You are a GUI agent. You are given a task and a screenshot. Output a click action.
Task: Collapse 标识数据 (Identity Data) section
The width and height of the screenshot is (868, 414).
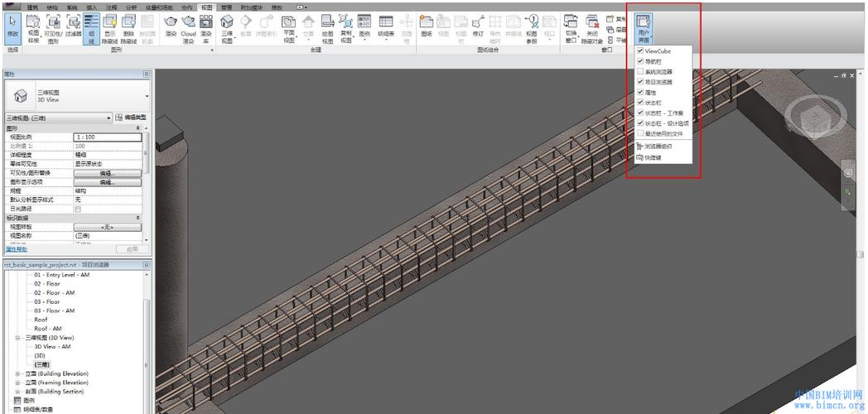pyautogui.click(x=138, y=218)
